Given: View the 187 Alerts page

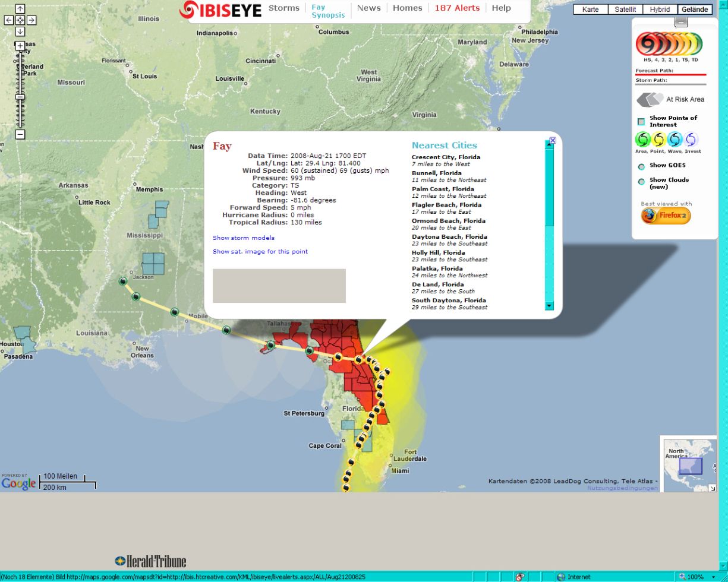Looking at the screenshot, I should click(x=457, y=8).
